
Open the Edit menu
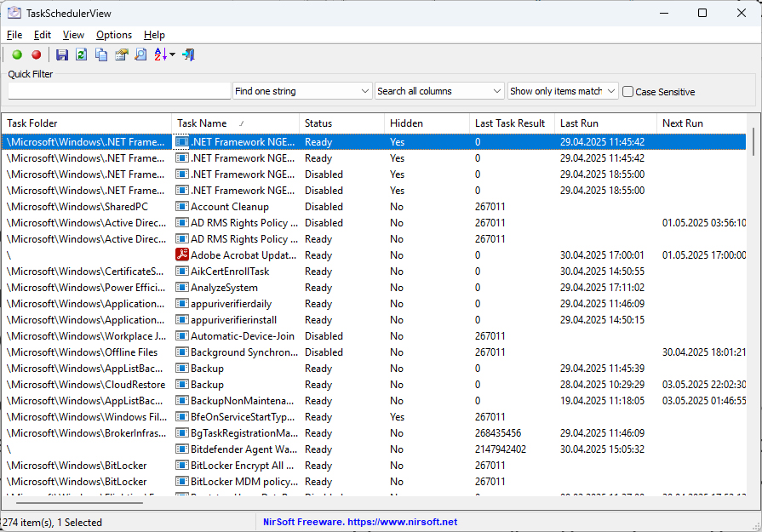pyautogui.click(x=43, y=35)
